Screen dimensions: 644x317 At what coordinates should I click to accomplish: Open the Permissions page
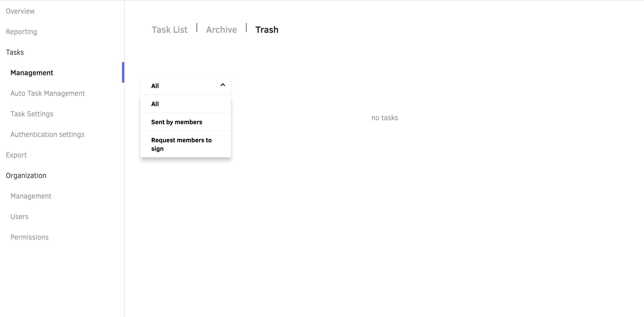pos(30,237)
